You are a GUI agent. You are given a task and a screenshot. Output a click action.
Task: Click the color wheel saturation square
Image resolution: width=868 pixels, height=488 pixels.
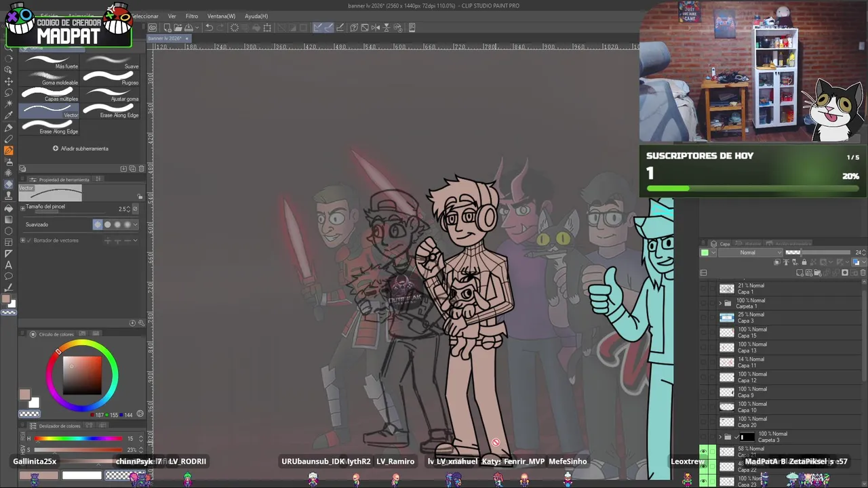pos(82,374)
